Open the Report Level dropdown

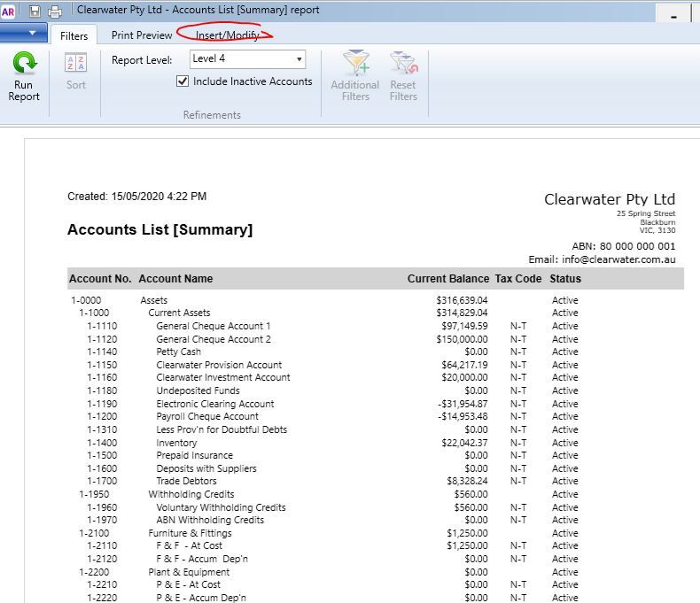tap(299, 59)
